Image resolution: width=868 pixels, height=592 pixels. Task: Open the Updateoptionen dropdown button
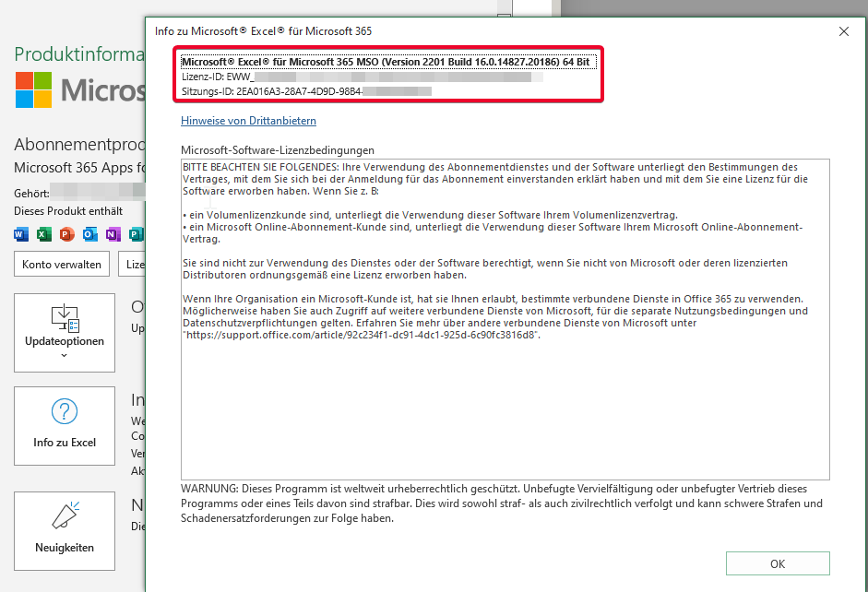[65, 333]
